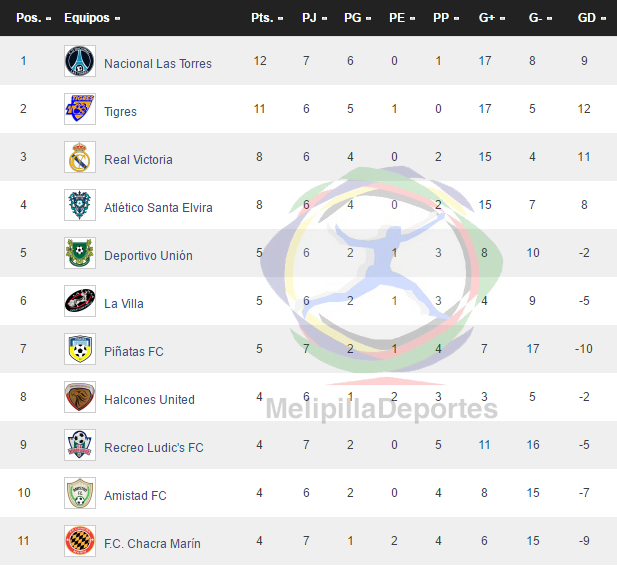Click the Atlético Santa Elvira badge

coord(80,205)
